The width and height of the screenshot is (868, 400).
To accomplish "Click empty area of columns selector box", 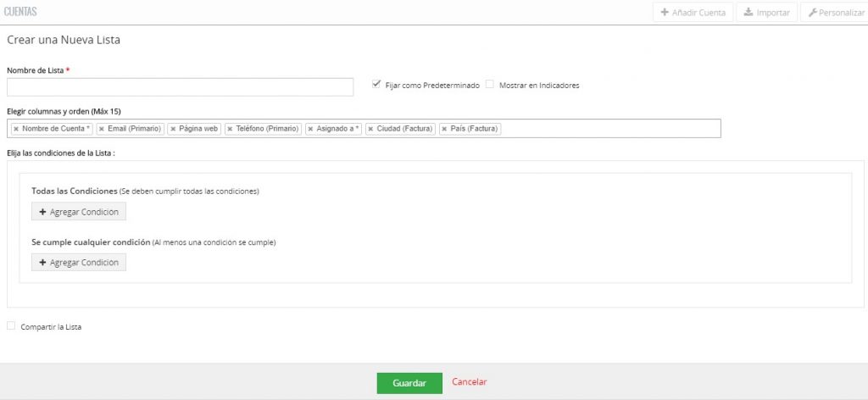I will [x=610, y=129].
